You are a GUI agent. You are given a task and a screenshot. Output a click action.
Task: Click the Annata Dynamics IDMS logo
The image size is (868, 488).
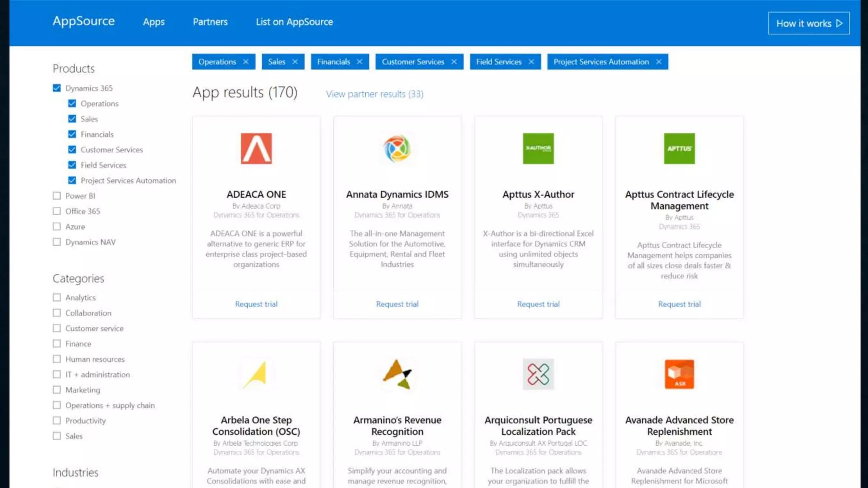397,148
